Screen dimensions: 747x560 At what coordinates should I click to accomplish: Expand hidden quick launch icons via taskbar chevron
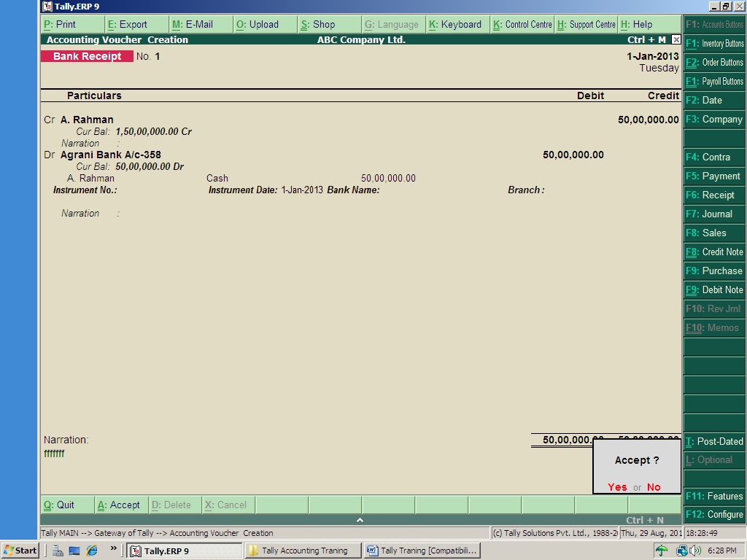point(113,550)
